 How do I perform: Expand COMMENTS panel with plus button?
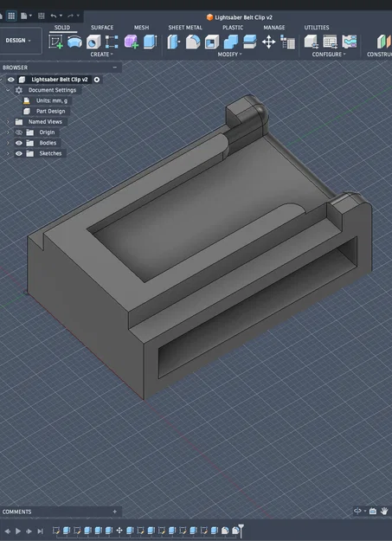115,512
